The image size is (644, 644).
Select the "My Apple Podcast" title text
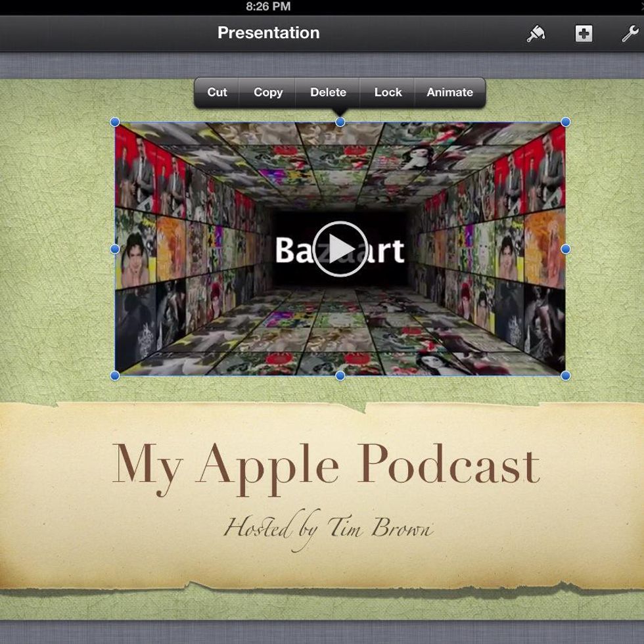(325, 465)
